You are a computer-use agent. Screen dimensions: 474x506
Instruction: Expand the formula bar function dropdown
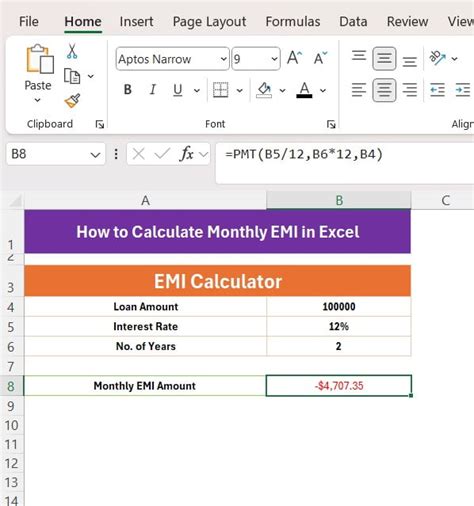[x=203, y=154]
